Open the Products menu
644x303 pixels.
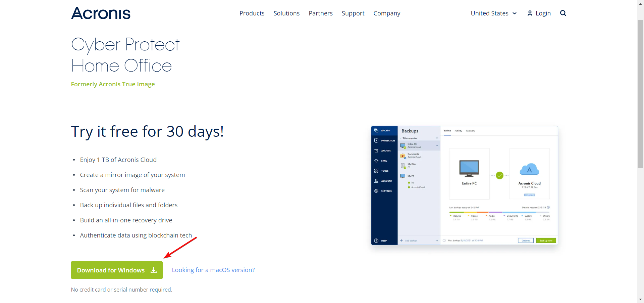(x=252, y=13)
